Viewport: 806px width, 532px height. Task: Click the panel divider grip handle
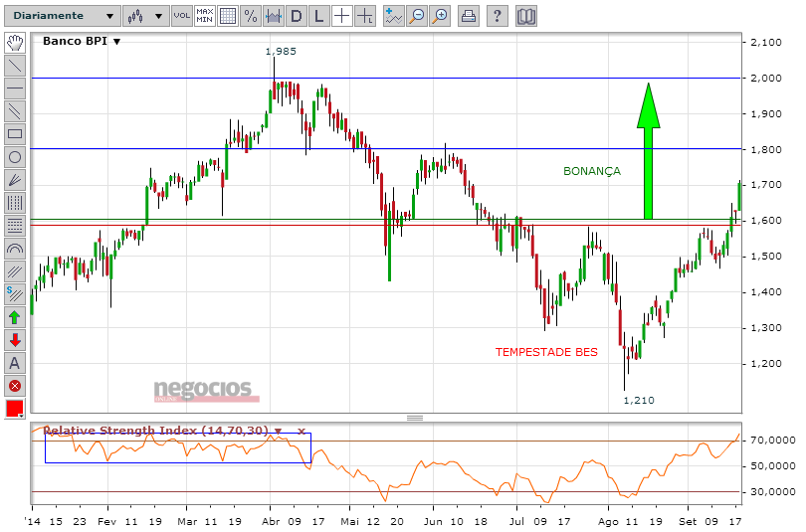point(415,418)
